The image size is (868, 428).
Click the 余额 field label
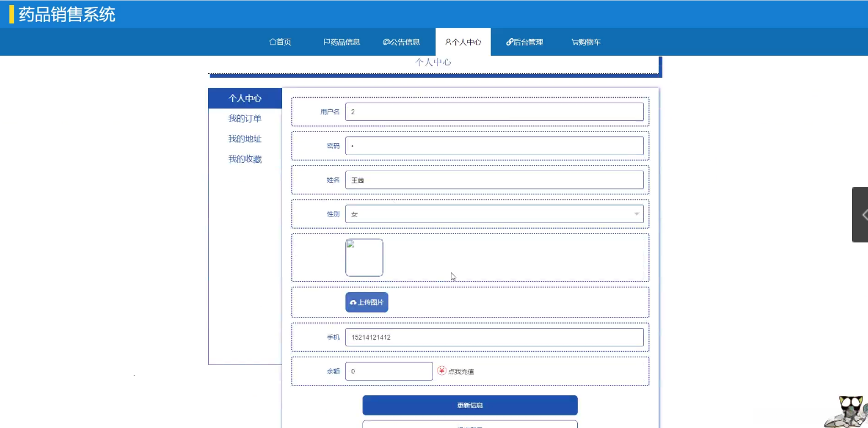333,371
